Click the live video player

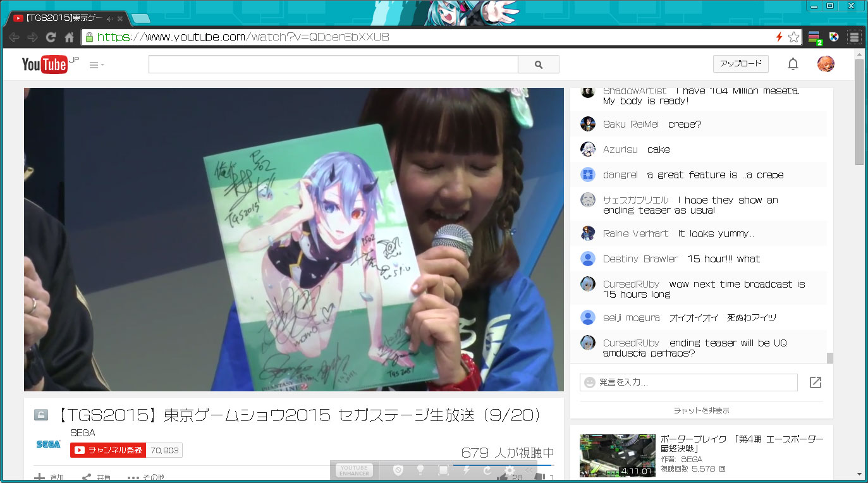coord(294,240)
